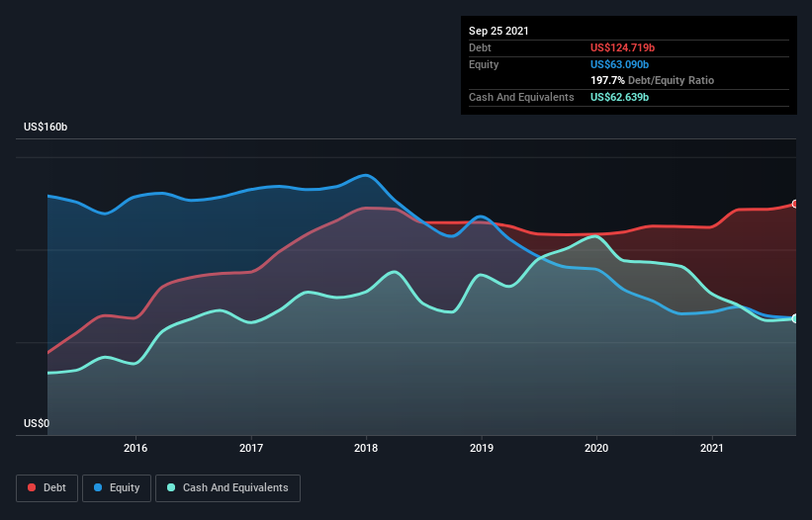Click the US$160b y-axis label
Screen dimensions: 812x520
pyautogui.click(x=45, y=127)
